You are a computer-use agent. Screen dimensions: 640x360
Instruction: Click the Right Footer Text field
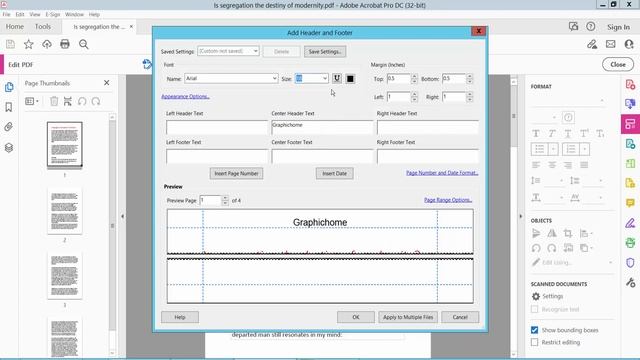(x=427, y=156)
